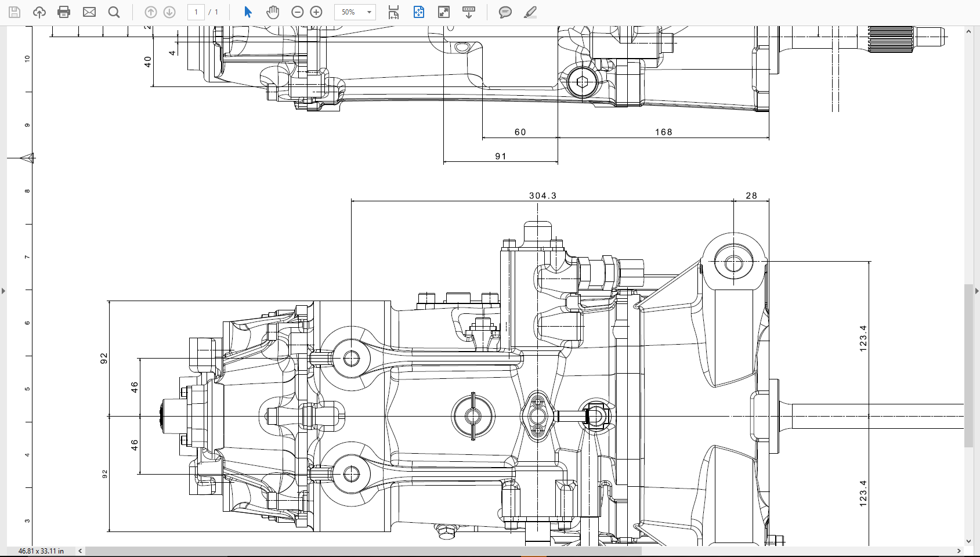The width and height of the screenshot is (980, 557).
Task: Open the Find text search tool
Action: click(x=114, y=12)
